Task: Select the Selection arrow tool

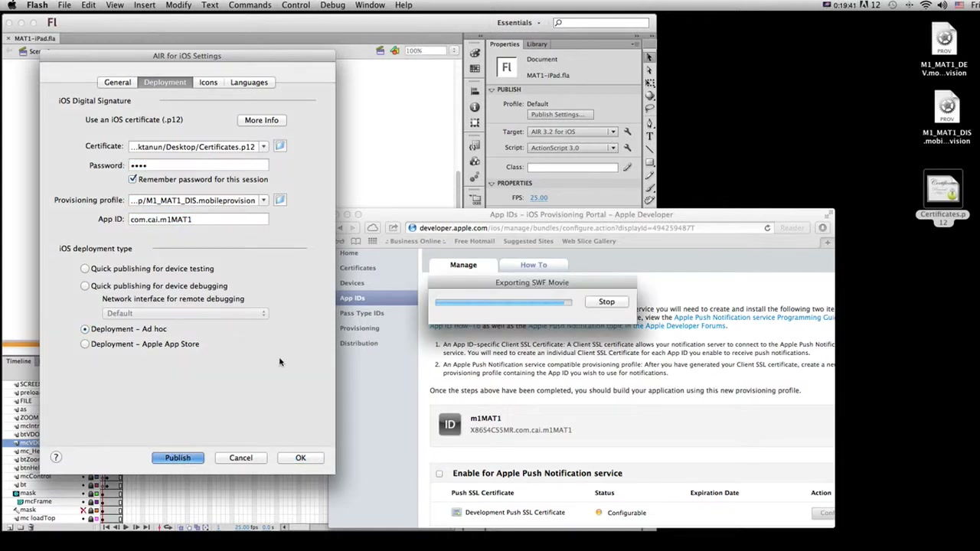Action: tap(649, 57)
